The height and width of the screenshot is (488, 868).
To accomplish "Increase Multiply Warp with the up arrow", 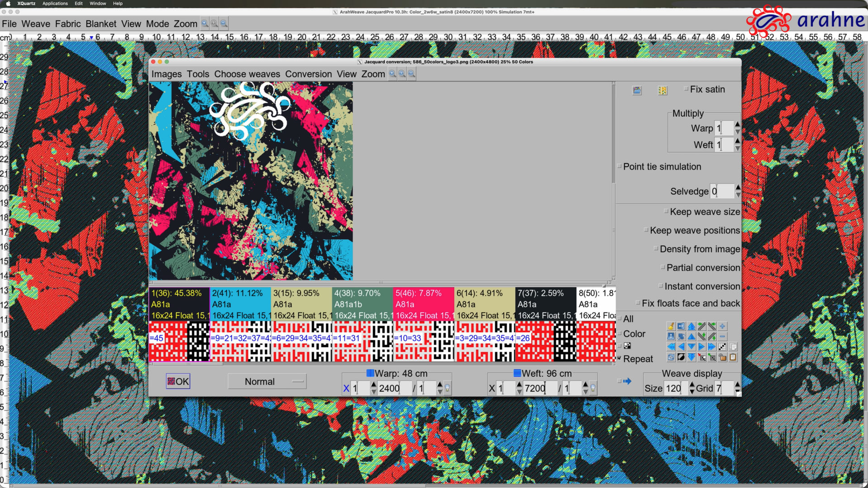I will [x=738, y=124].
